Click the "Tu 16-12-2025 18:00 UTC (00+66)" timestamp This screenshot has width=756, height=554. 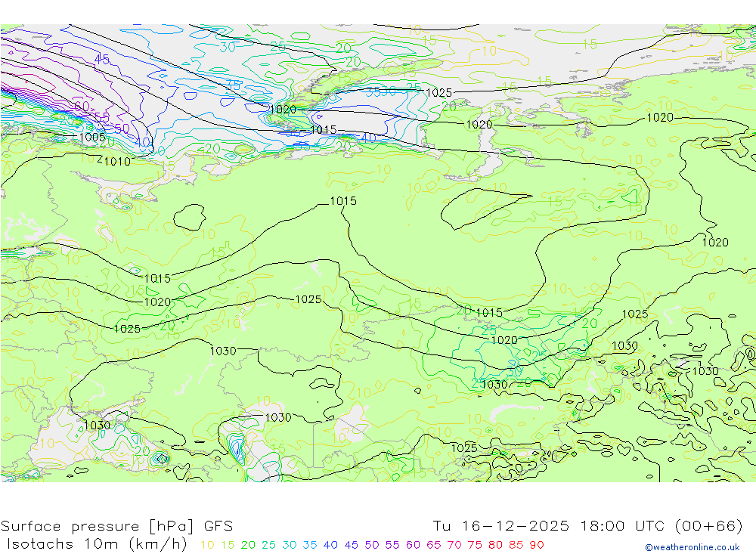tap(587, 525)
